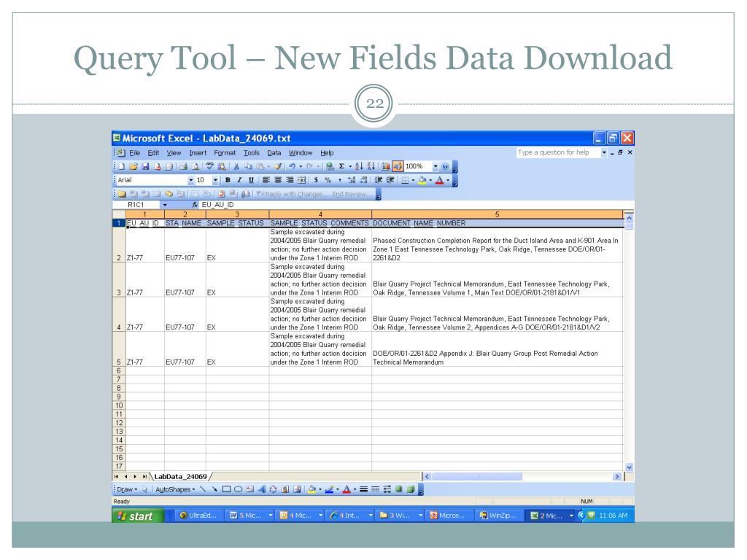
Task: Center the cell text
Action: [278, 180]
